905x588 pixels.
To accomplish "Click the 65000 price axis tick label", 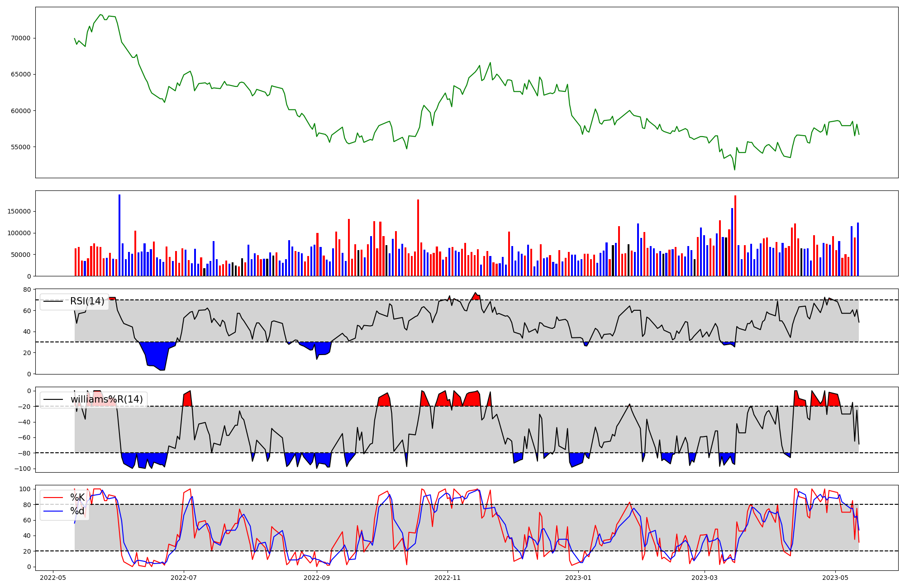I will [20, 74].
